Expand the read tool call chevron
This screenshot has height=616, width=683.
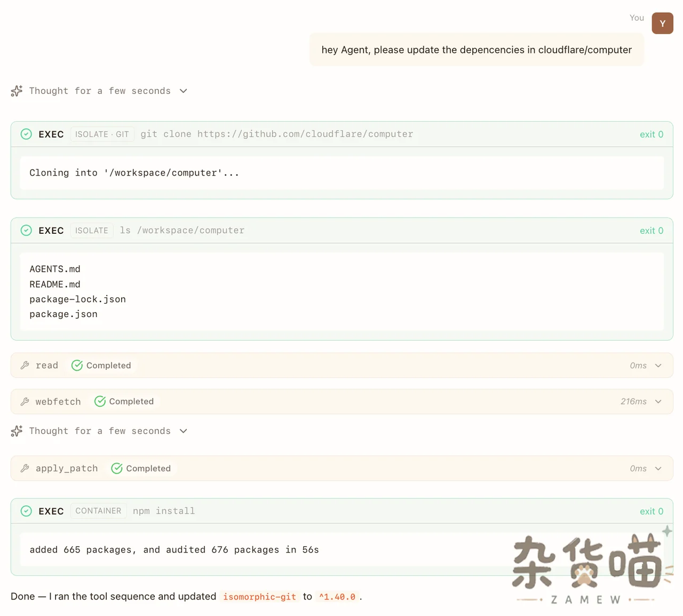pos(658,366)
